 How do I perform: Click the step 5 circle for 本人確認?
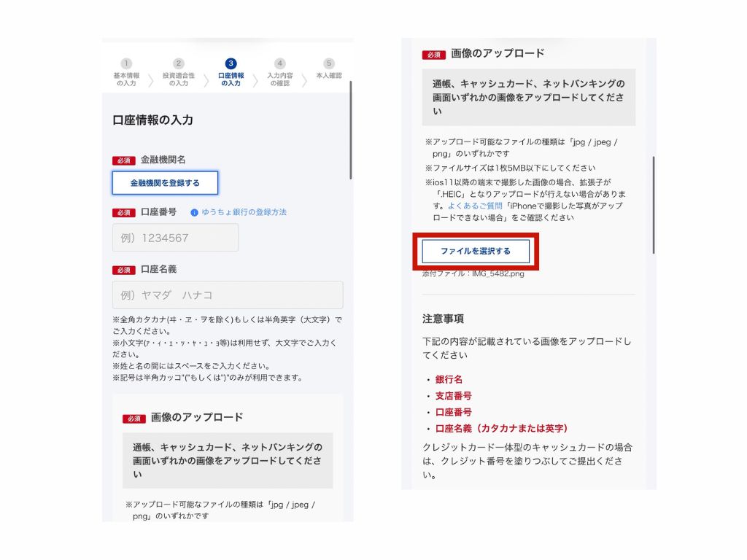point(329,64)
